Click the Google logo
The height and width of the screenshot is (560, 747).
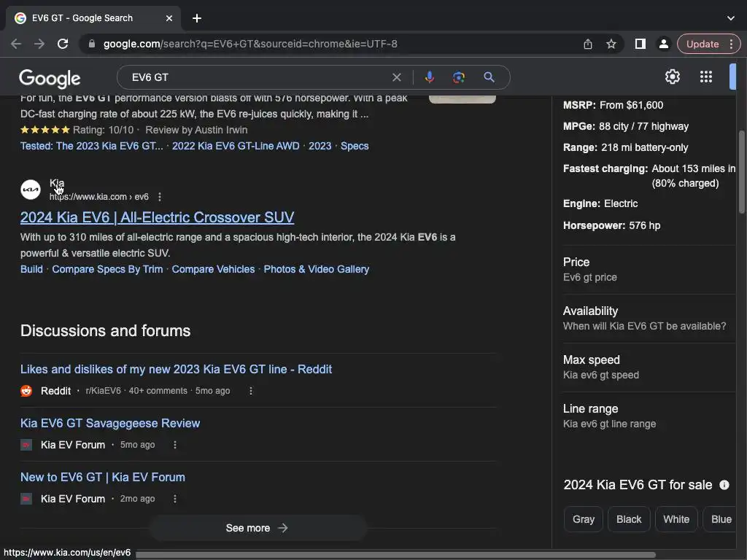coord(50,79)
